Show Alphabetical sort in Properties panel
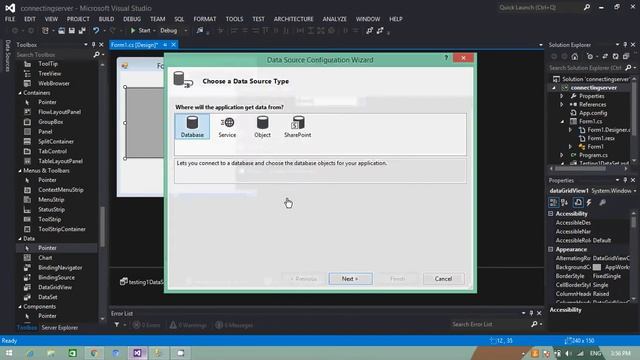The width and height of the screenshot is (640, 360). coord(564,202)
